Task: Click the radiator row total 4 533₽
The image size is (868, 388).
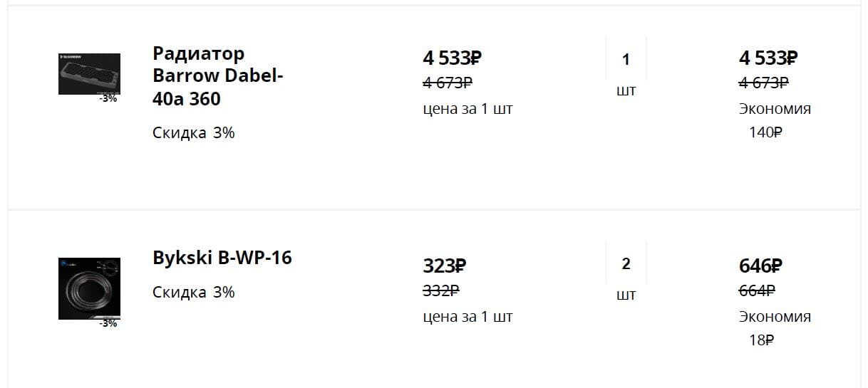Action: [x=768, y=58]
